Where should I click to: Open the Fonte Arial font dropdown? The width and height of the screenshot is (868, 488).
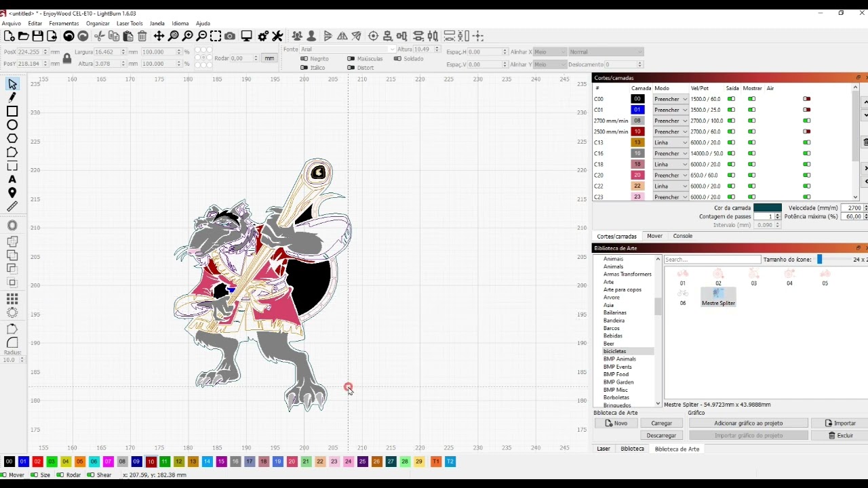(347, 49)
